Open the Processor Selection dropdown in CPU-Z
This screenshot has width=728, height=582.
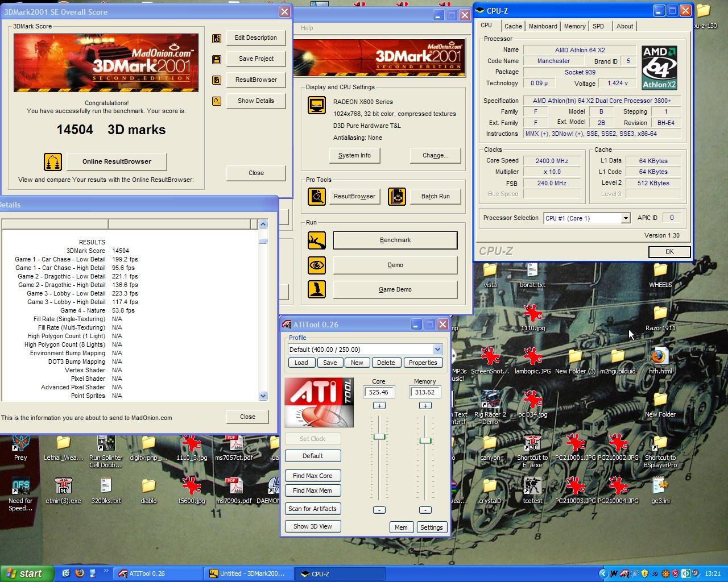click(x=626, y=218)
